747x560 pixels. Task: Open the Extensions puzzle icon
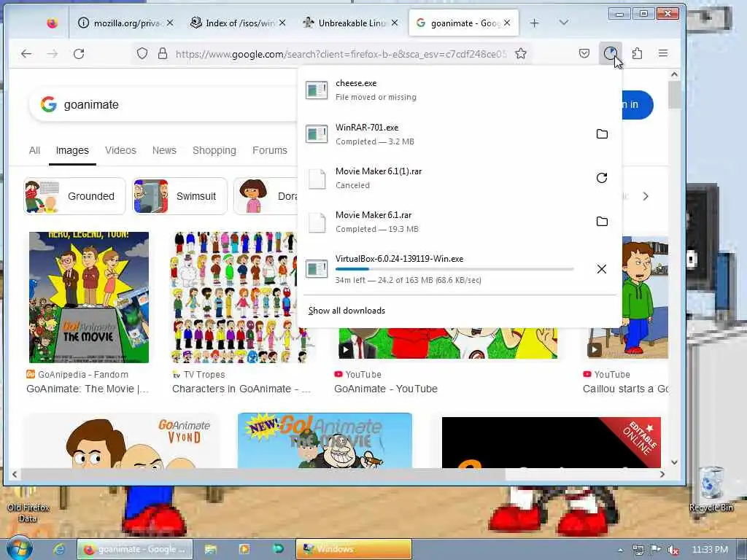pyautogui.click(x=637, y=53)
